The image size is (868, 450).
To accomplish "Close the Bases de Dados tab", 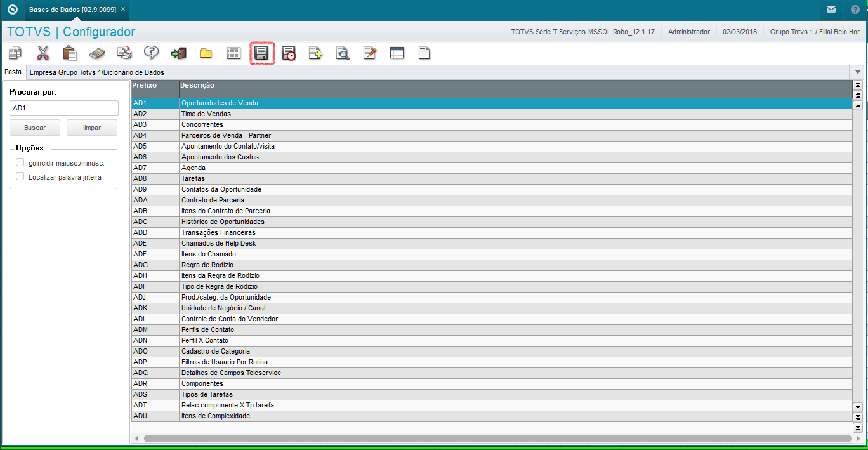I will tap(123, 10).
